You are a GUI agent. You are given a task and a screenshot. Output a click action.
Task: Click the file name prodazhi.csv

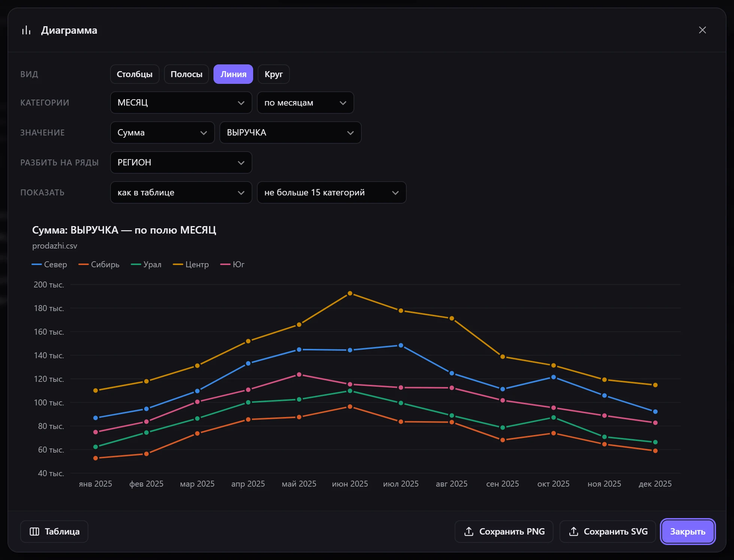click(55, 246)
